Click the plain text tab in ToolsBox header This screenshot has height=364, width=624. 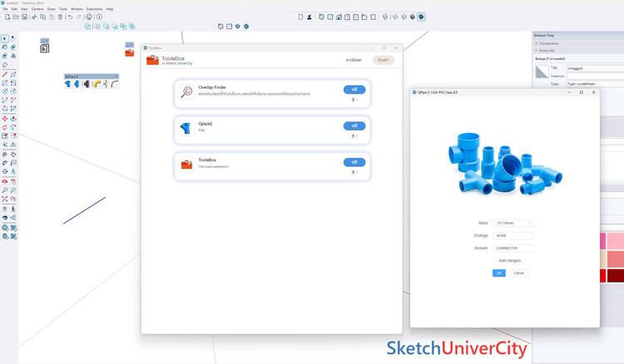tap(354, 60)
